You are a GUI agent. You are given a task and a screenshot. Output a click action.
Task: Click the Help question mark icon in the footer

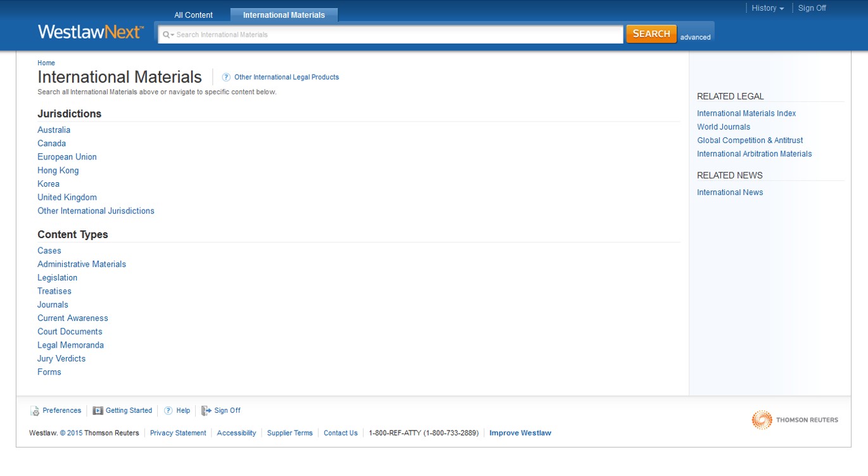168,411
